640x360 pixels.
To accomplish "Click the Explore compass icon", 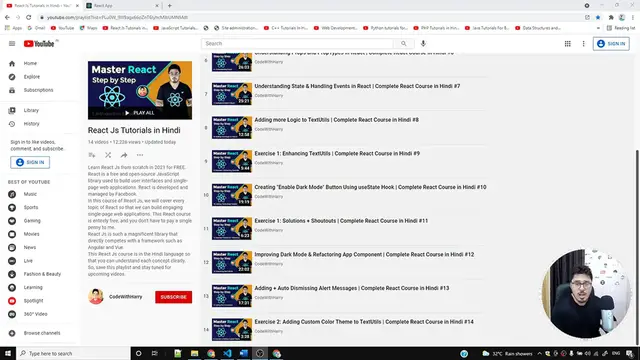I will pos(12,77).
